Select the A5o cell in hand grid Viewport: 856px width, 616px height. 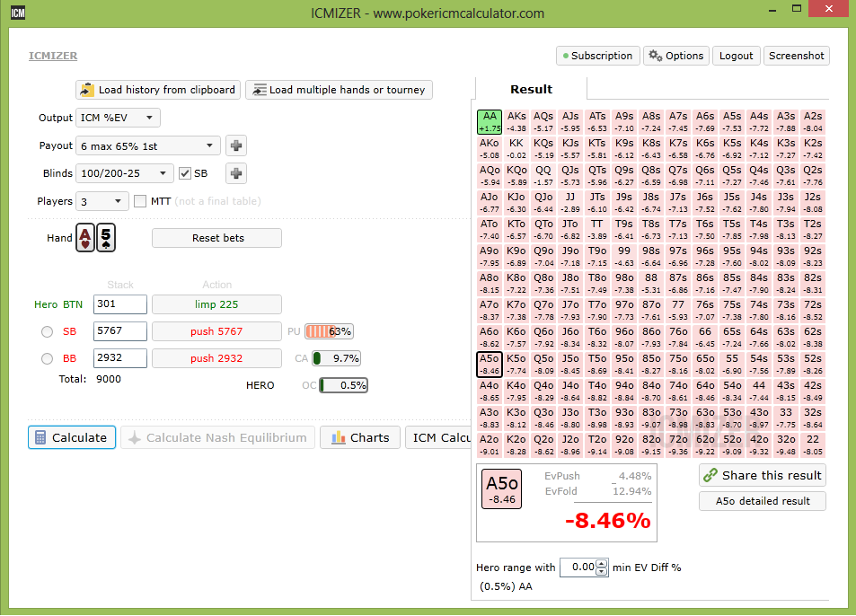(x=490, y=365)
